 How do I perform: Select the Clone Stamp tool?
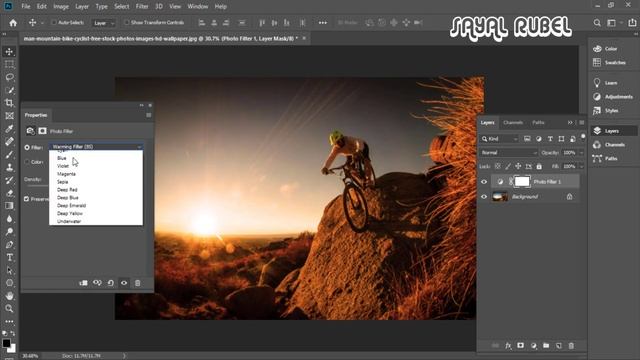[9, 167]
